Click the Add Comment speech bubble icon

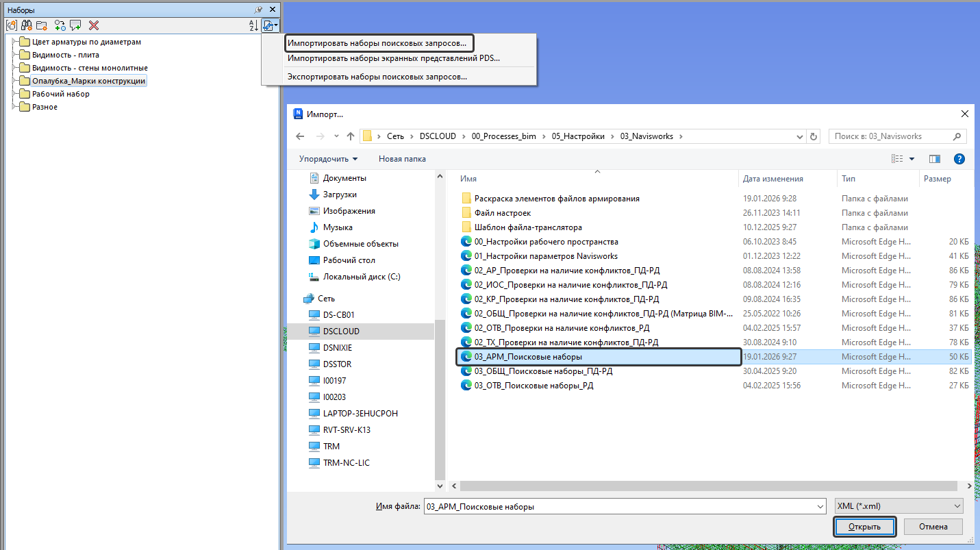pos(75,25)
